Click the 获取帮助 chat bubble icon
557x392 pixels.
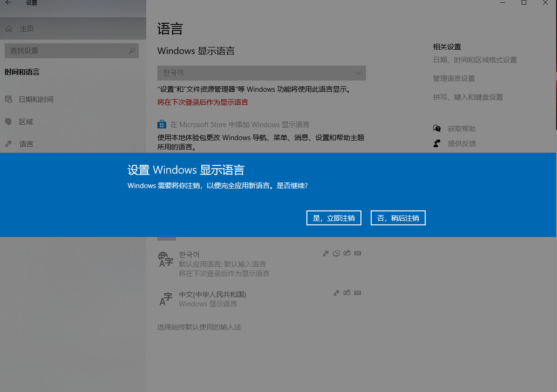click(x=437, y=128)
